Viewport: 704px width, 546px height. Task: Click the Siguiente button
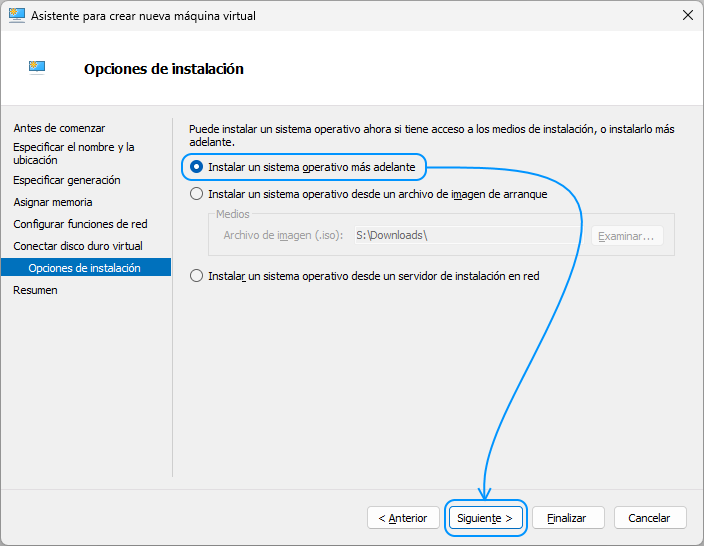tap(485, 518)
